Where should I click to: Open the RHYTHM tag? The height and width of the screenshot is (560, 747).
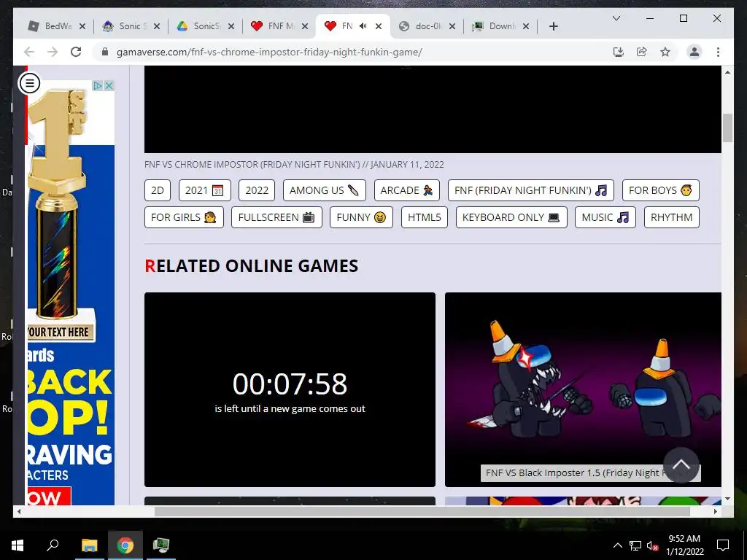click(x=672, y=217)
